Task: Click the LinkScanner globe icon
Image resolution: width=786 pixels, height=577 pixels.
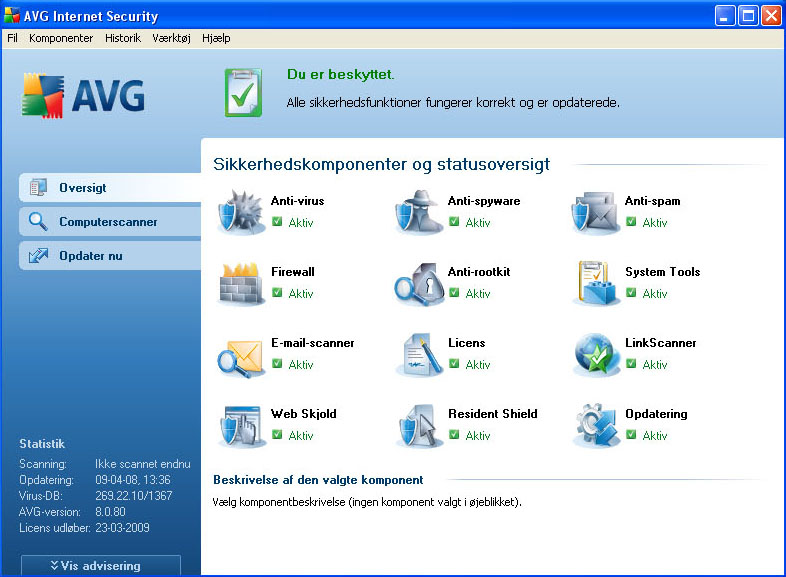Action: [595, 355]
